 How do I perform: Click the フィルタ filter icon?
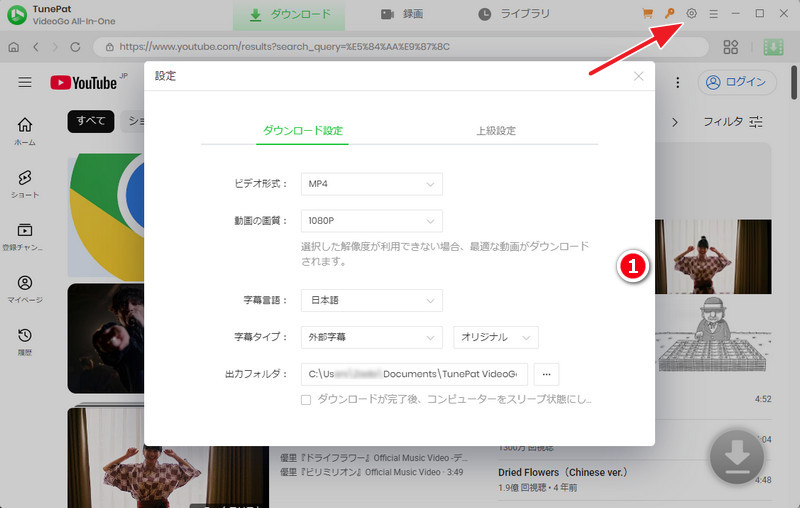pyautogui.click(x=756, y=122)
